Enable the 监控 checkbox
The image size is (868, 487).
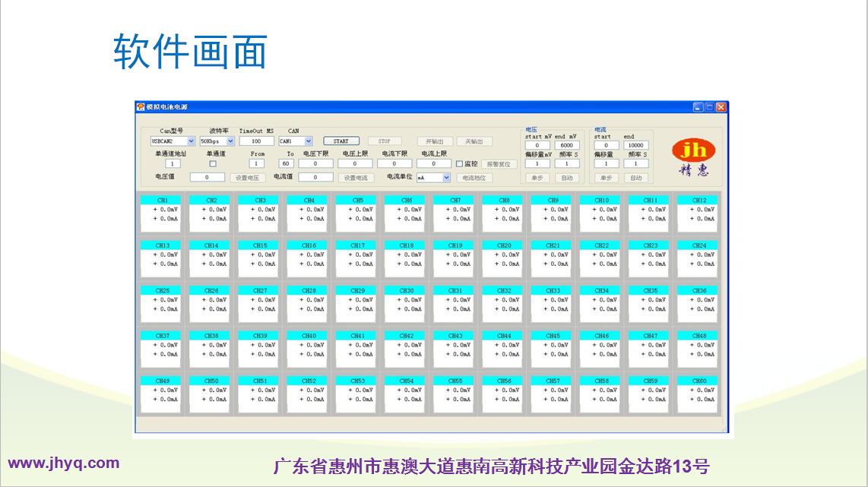click(x=458, y=163)
